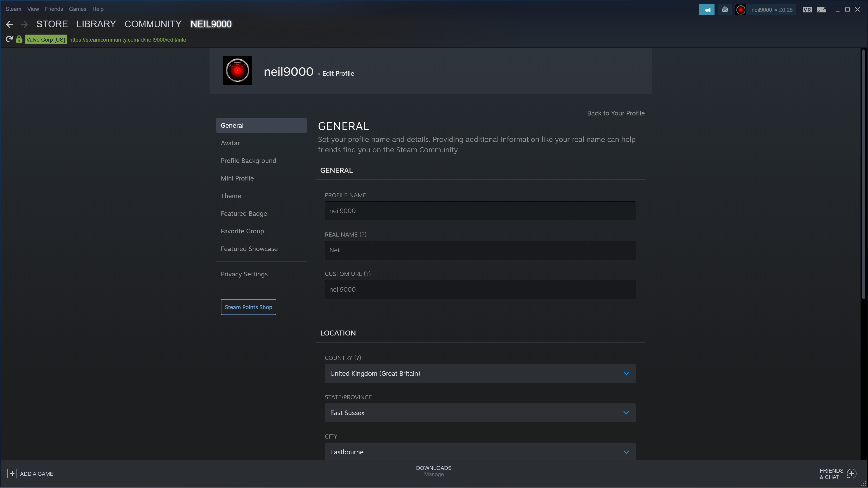Click the small HAL avatar in title bar

tap(741, 10)
